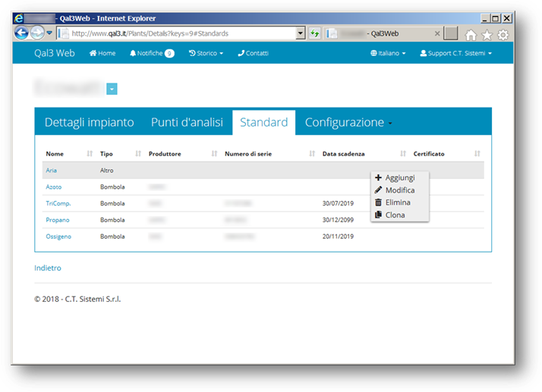The height and width of the screenshot is (392, 542).
Task: Expand the Italiano language dropdown
Action: pos(388,53)
